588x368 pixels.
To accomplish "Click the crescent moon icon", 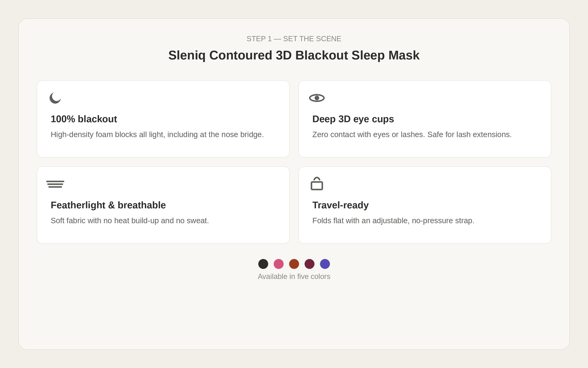I will click(55, 98).
